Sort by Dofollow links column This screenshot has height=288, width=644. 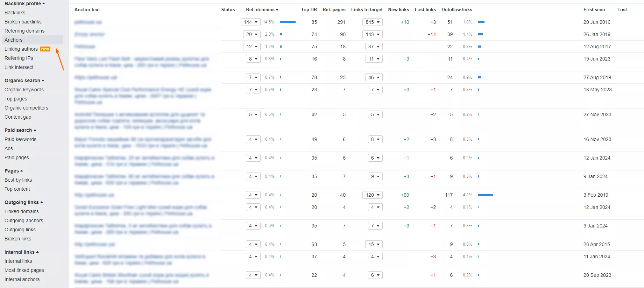pos(457,10)
